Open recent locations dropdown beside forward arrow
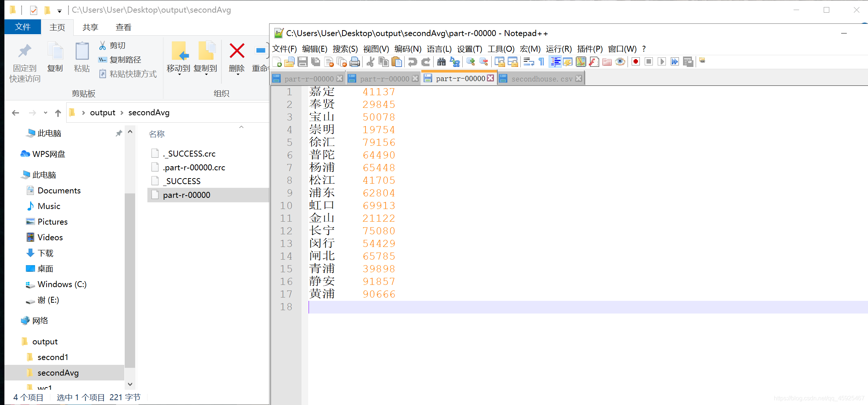The width and height of the screenshot is (868, 405). (x=45, y=113)
